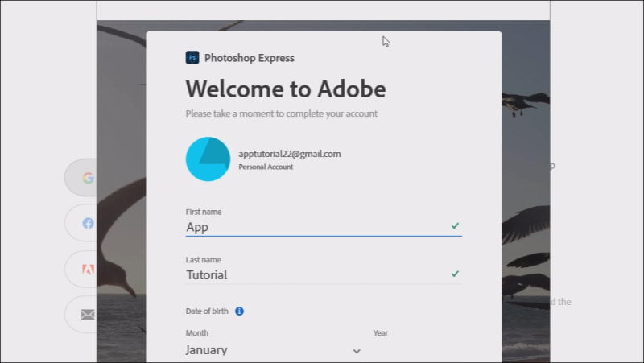Focus the First name field containing App
The image size is (644, 363).
(324, 227)
